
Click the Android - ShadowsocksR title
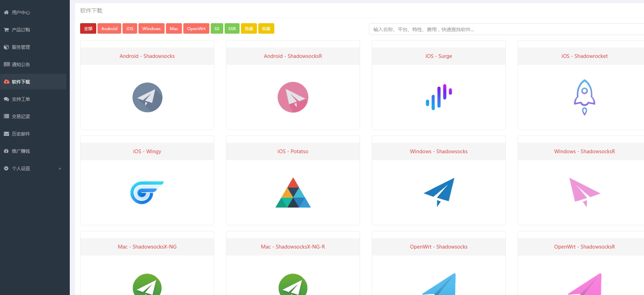point(293,56)
